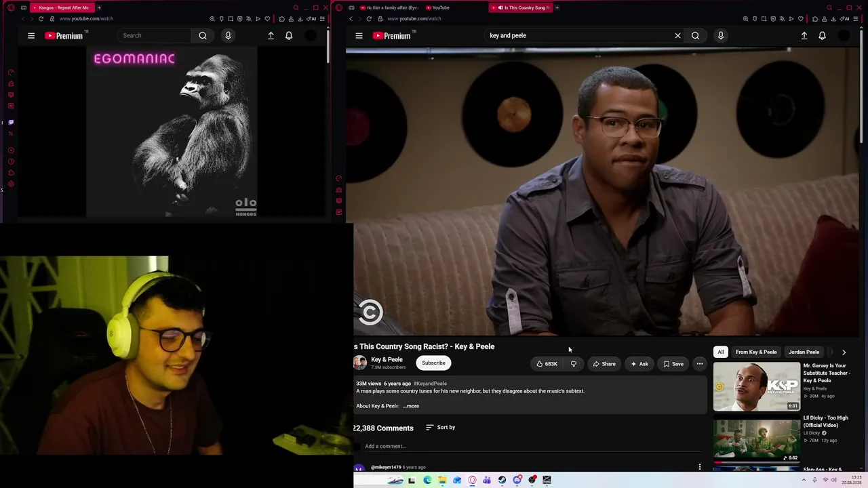Screen dimensions: 868x488
Task: Save the video to a playlist
Action: click(x=673, y=364)
